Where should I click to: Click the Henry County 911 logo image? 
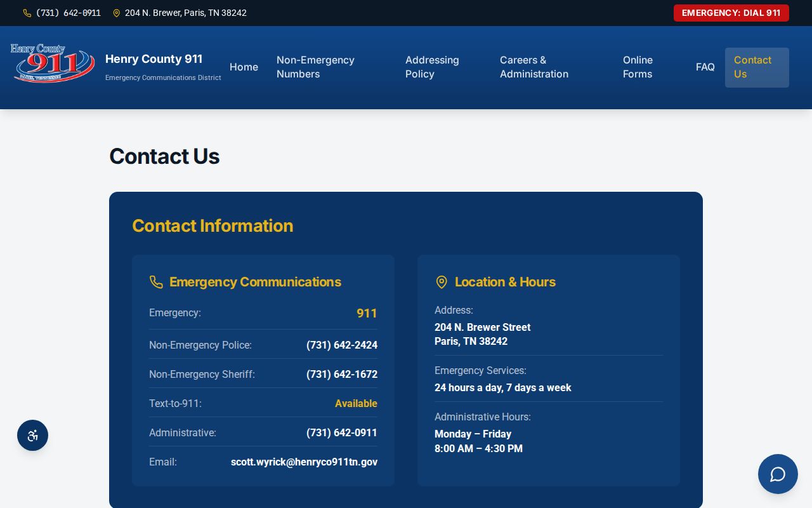[x=53, y=63]
